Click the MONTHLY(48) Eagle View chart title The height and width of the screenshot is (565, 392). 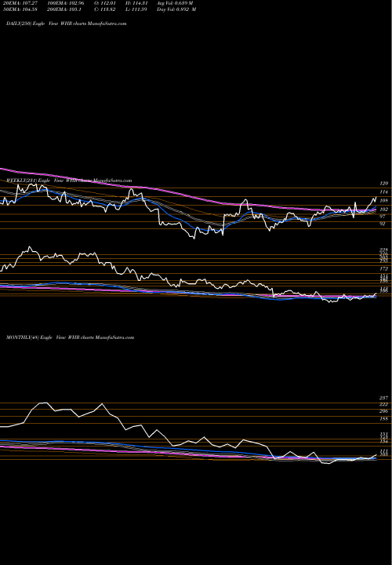71,337
